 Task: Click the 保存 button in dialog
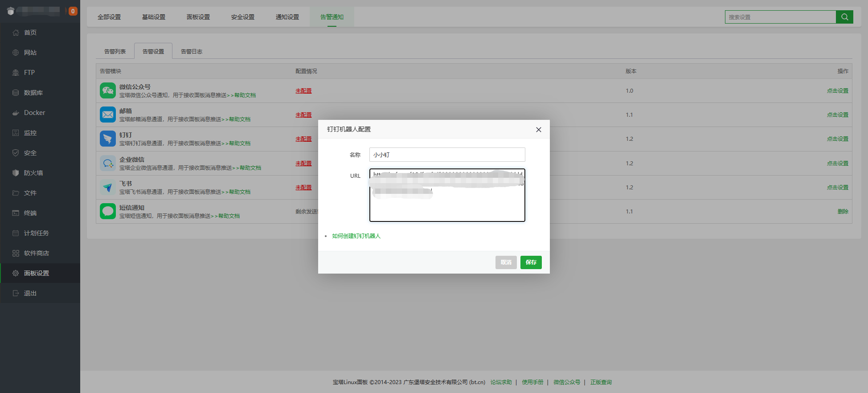531,262
